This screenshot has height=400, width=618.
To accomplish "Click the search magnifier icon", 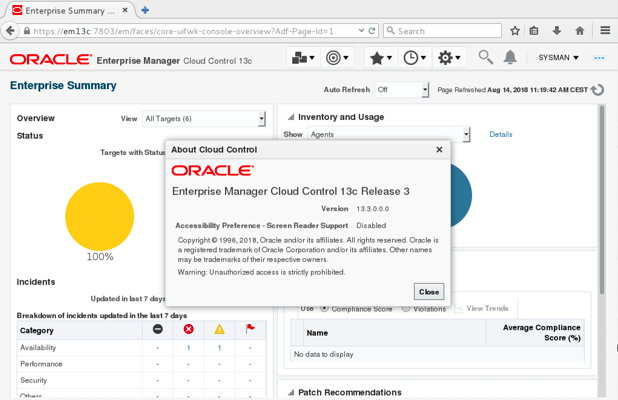I will [x=485, y=57].
